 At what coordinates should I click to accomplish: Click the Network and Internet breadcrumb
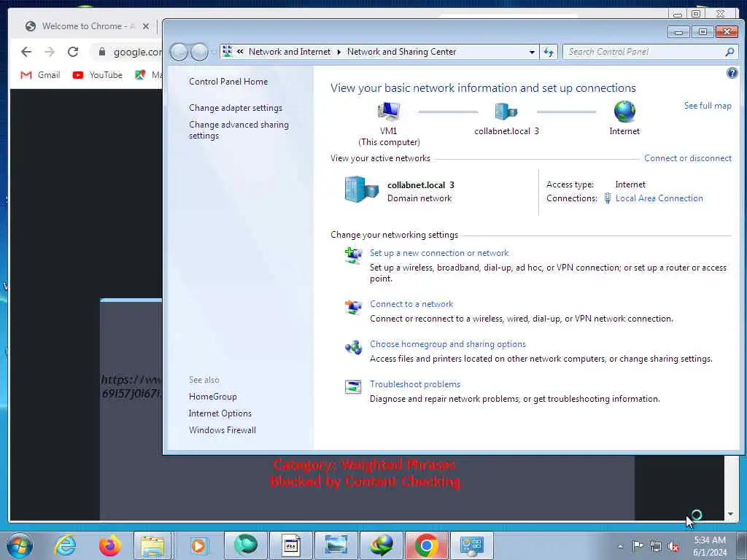(289, 52)
